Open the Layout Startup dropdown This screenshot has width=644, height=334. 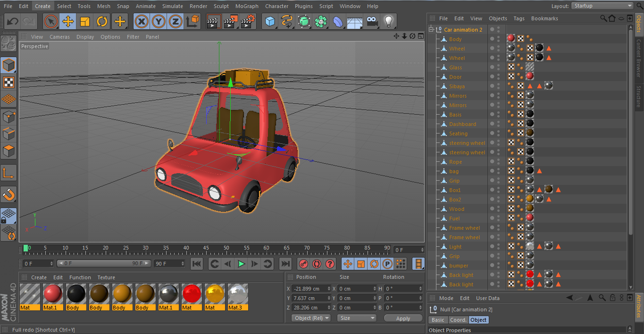(x=602, y=6)
